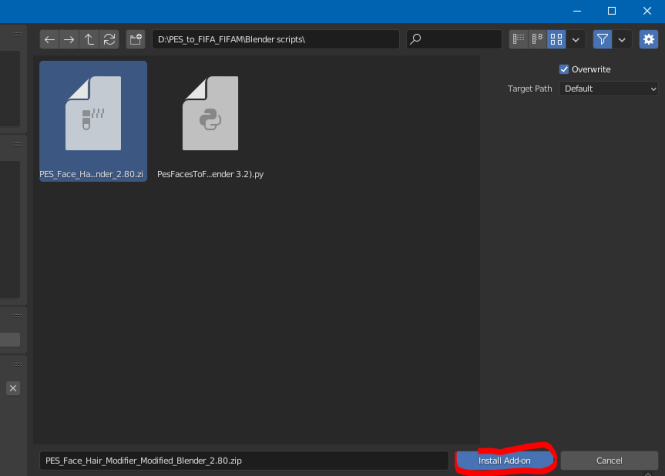This screenshot has width=665, height=476.
Task: Toggle file filtering funnel icon
Action: [602, 39]
